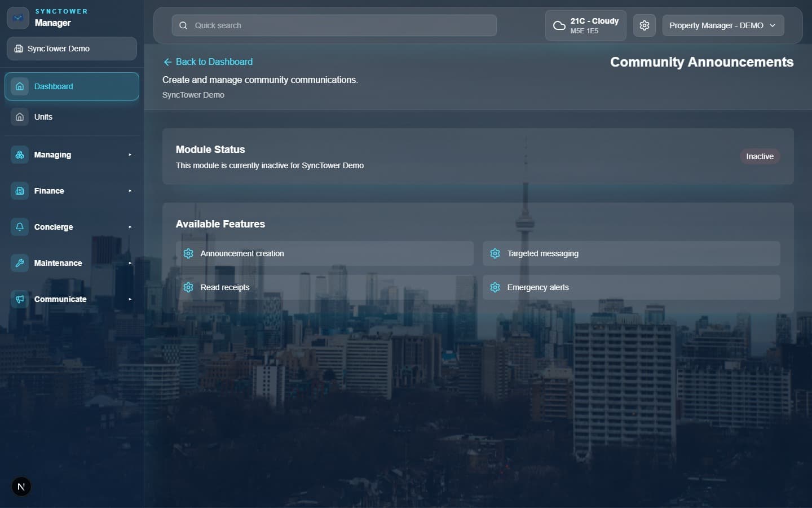Click the Managing section icon

[x=20, y=155]
